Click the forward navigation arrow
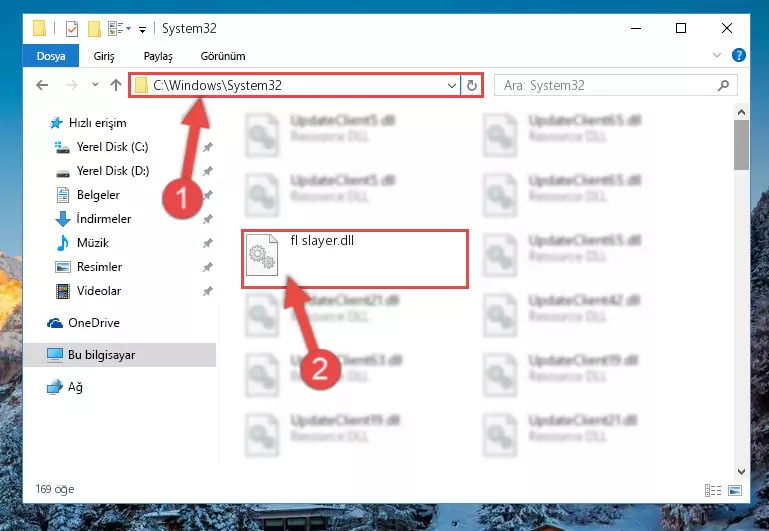 coord(72,85)
